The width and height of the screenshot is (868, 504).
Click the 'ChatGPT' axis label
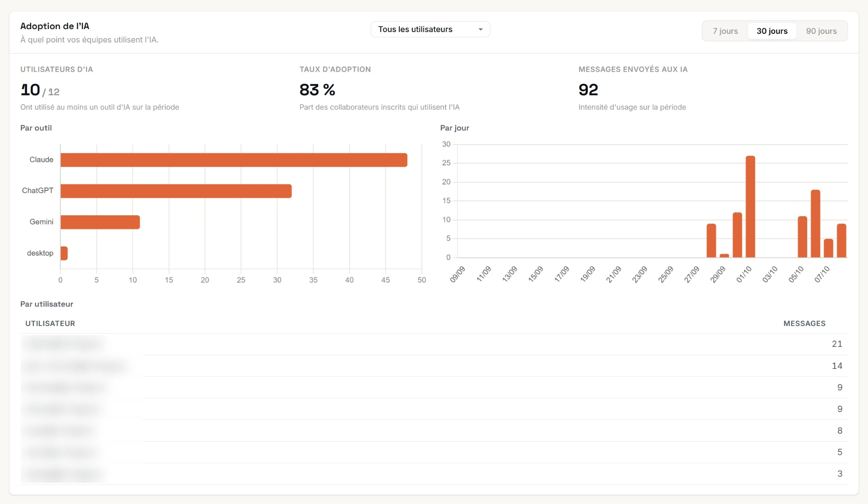tap(38, 191)
